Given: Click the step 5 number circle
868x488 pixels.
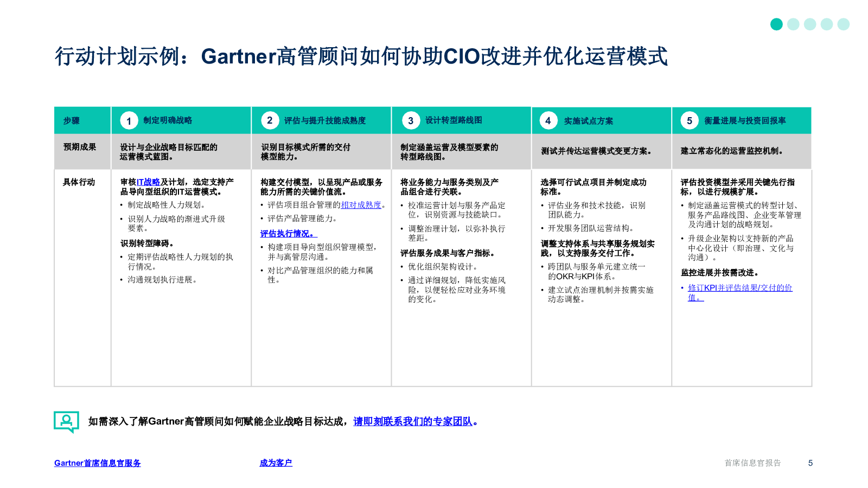Looking at the screenshot, I should [690, 120].
